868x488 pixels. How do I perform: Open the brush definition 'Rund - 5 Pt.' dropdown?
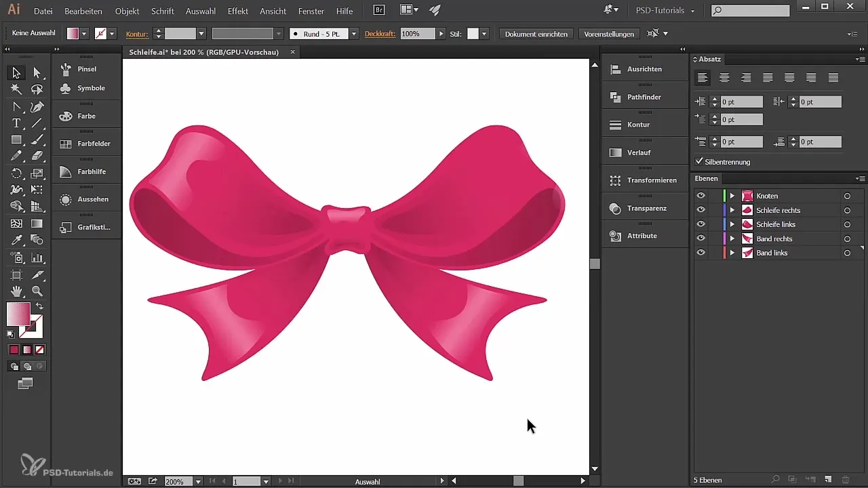(353, 33)
